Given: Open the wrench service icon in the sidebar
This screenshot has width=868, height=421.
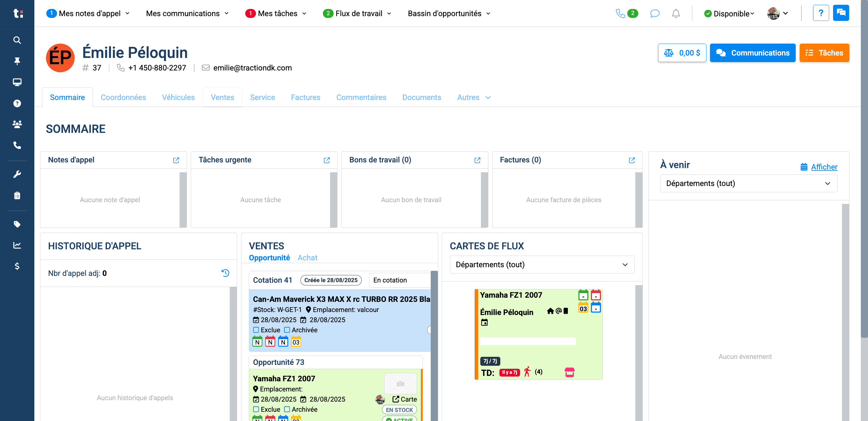Looking at the screenshot, I should click(x=17, y=174).
